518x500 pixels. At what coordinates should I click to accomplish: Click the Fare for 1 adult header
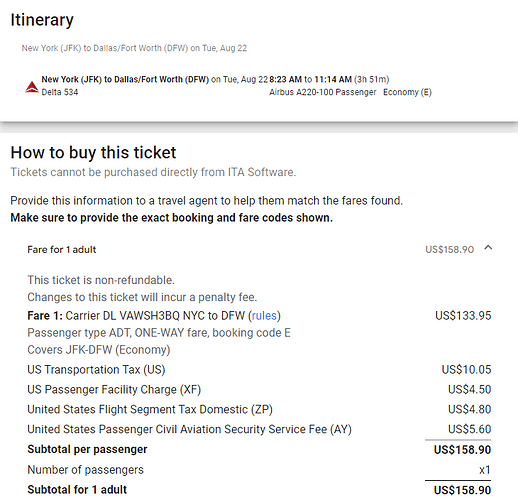tap(62, 249)
